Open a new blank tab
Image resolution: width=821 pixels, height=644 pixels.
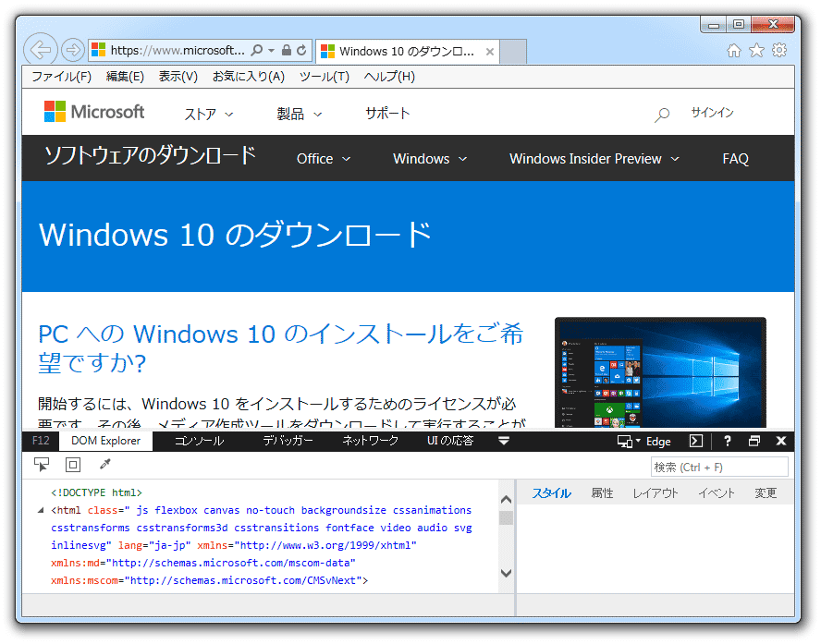pos(513,51)
